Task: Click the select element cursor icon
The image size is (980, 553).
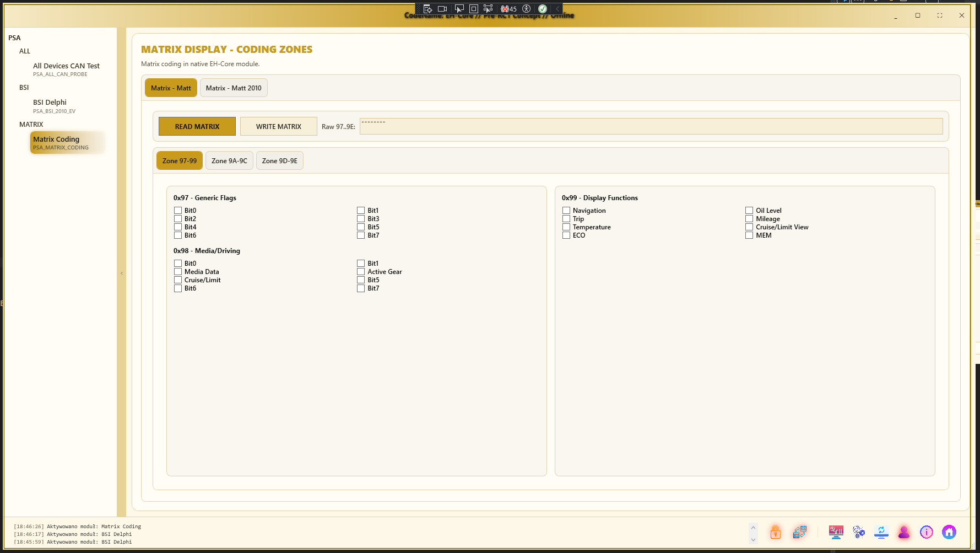Action: click(x=459, y=9)
